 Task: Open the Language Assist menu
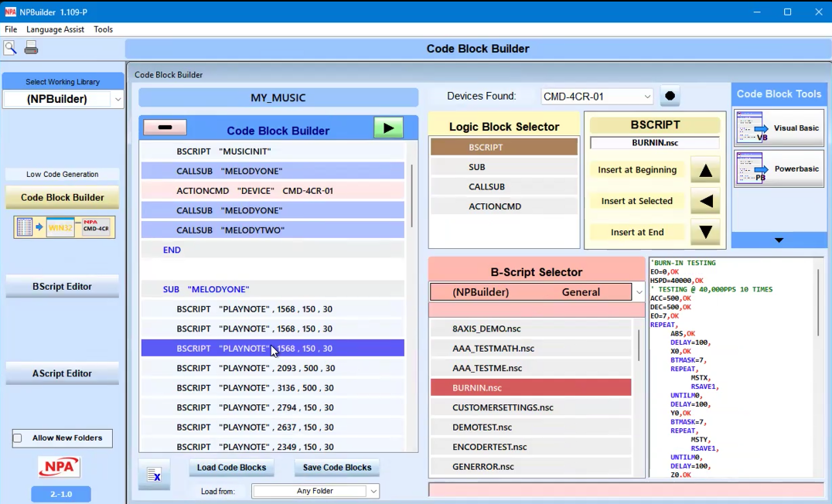click(x=55, y=29)
